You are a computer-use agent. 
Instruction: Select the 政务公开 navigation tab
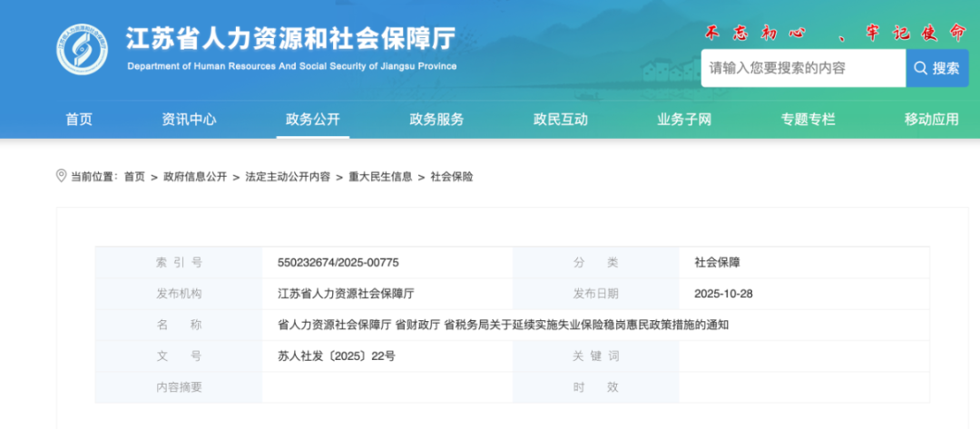(x=312, y=120)
